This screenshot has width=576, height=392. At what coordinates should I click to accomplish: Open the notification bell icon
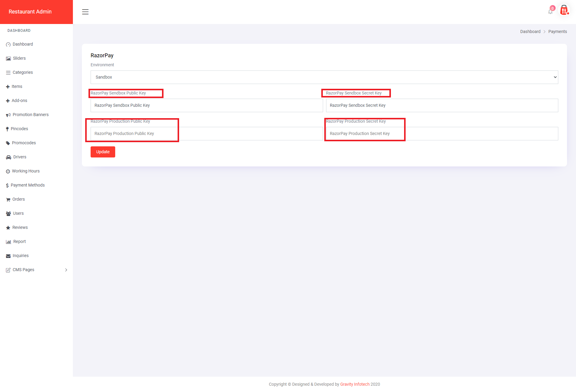(550, 11)
